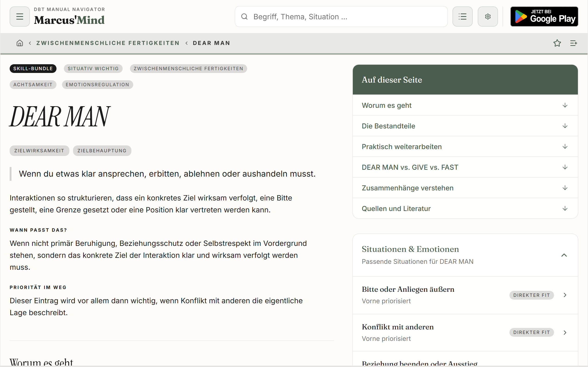Focus the Begriff, Thema, Situation search field
588x367 pixels.
tap(341, 17)
